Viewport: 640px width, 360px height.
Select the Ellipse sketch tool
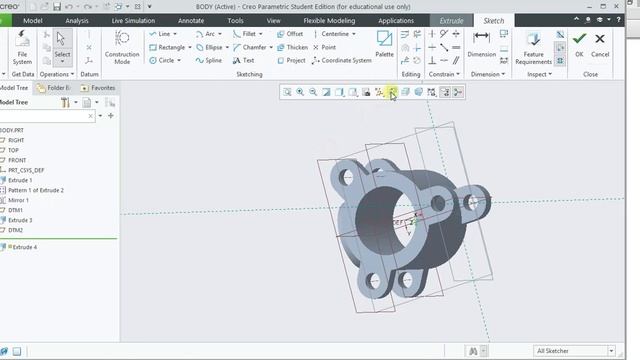coord(209,47)
